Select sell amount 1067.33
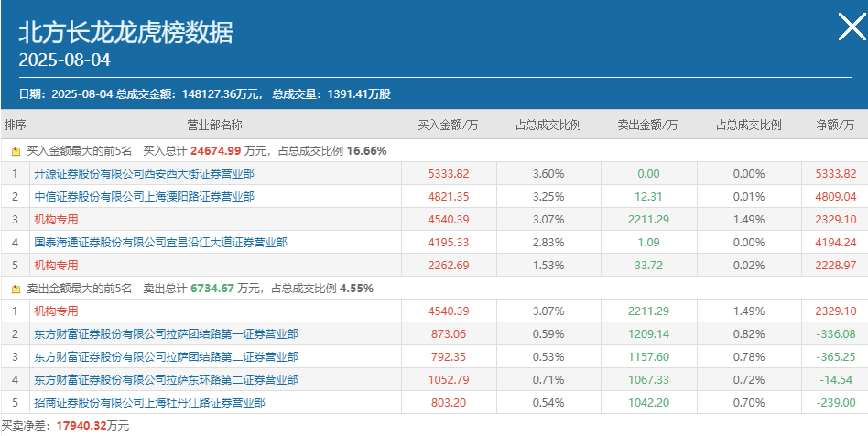 (648, 380)
